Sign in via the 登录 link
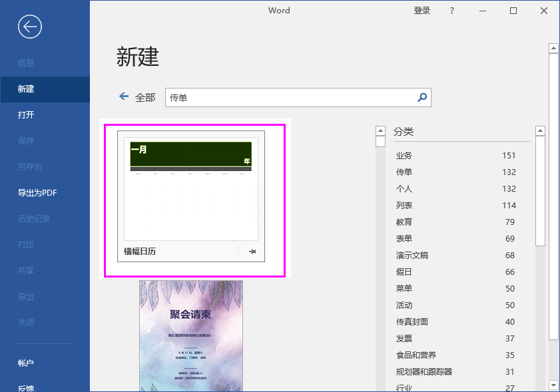Image resolution: width=560 pixels, height=392 pixels. 421,11
